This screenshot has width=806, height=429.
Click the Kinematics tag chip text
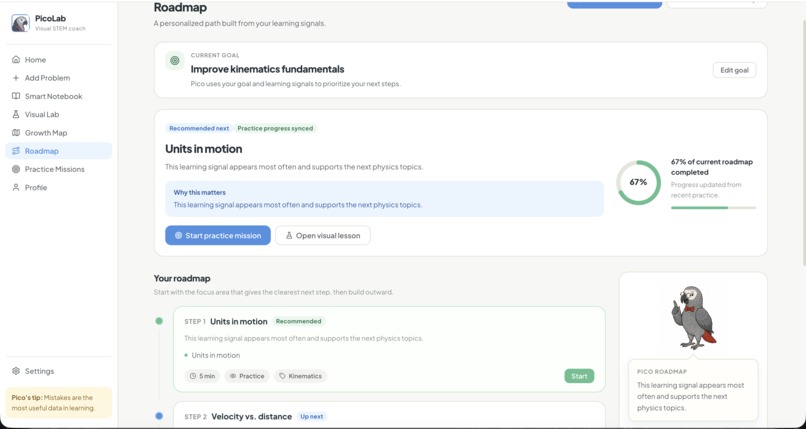(305, 376)
